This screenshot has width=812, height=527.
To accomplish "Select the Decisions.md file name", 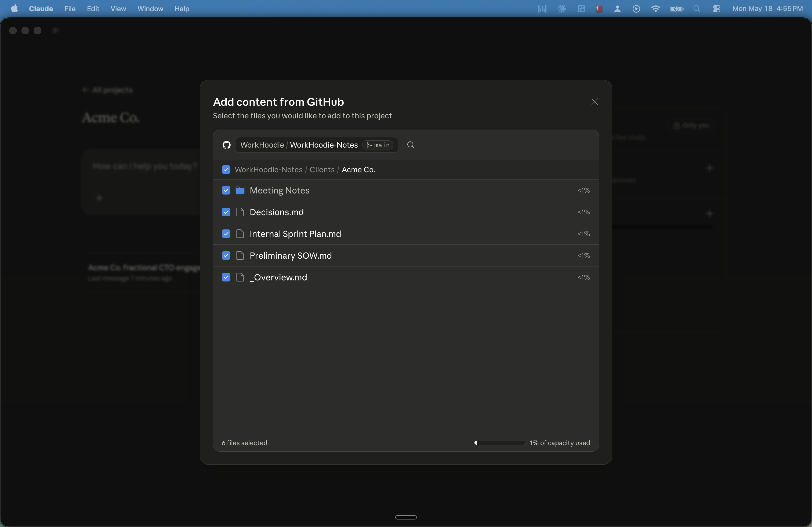I will pos(277,212).
